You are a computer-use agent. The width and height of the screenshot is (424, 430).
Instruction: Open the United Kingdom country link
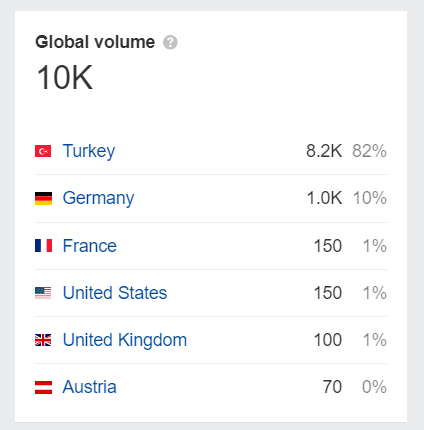pyautogui.click(x=125, y=341)
